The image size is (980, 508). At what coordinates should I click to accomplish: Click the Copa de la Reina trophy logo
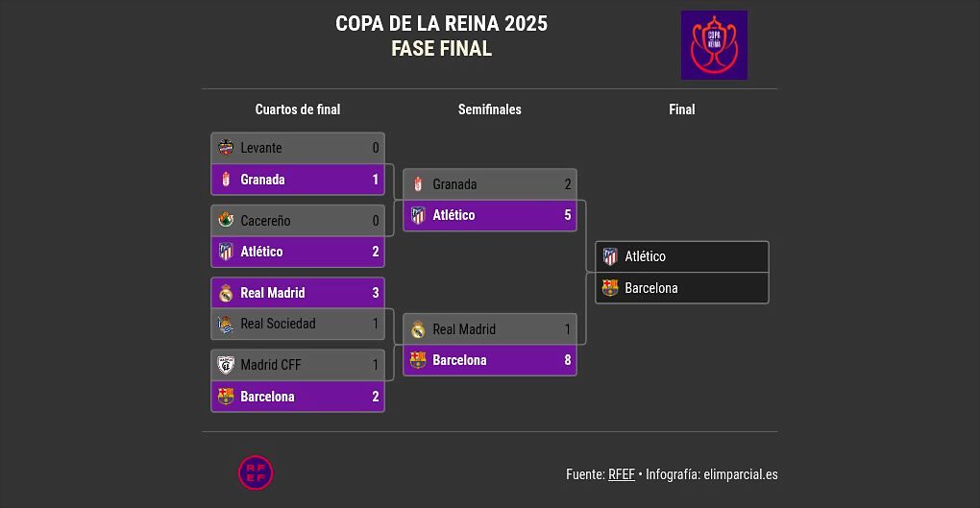pyautogui.click(x=714, y=45)
